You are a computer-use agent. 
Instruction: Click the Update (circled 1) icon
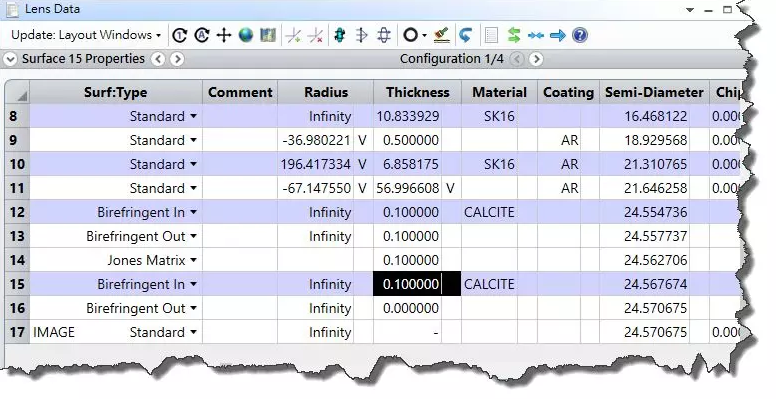[180, 35]
